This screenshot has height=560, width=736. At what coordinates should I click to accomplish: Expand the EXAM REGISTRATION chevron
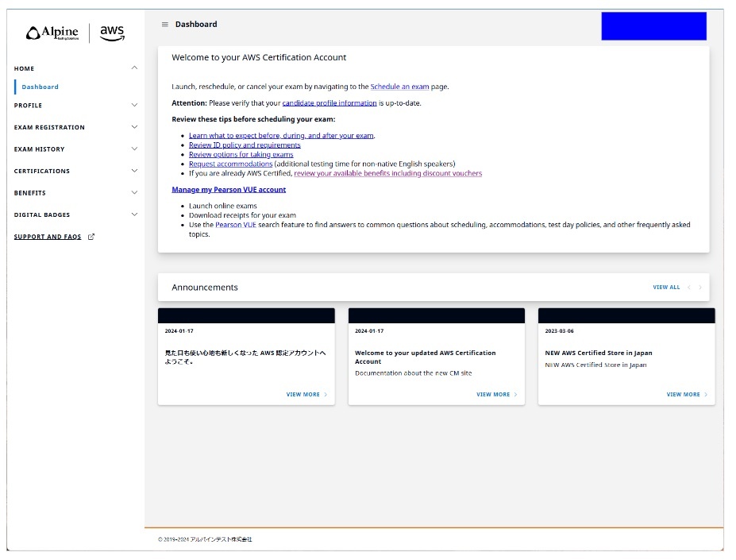click(x=134, y=127)
